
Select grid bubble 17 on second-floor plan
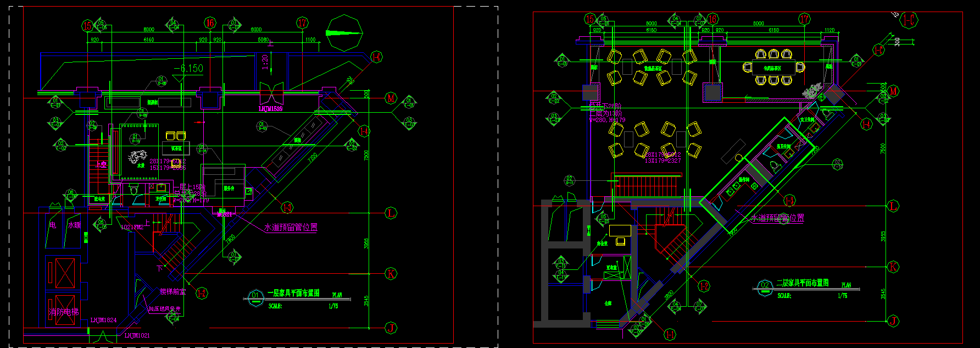tap(805, 19)
